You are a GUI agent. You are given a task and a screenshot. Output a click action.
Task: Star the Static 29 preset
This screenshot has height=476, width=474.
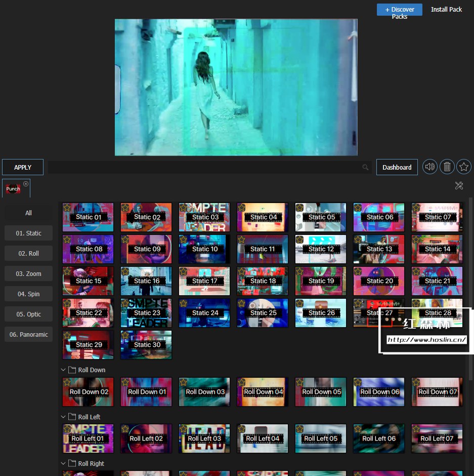coord(67,335)
